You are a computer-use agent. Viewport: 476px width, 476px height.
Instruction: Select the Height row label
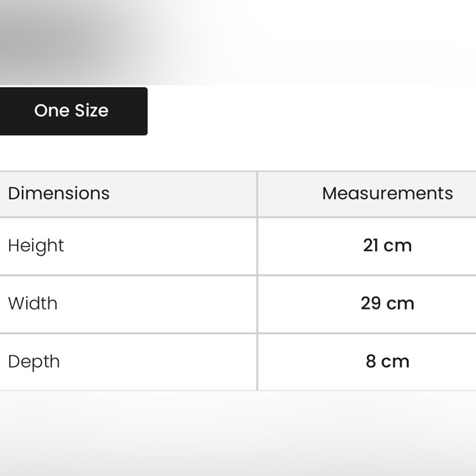[36, 246]
